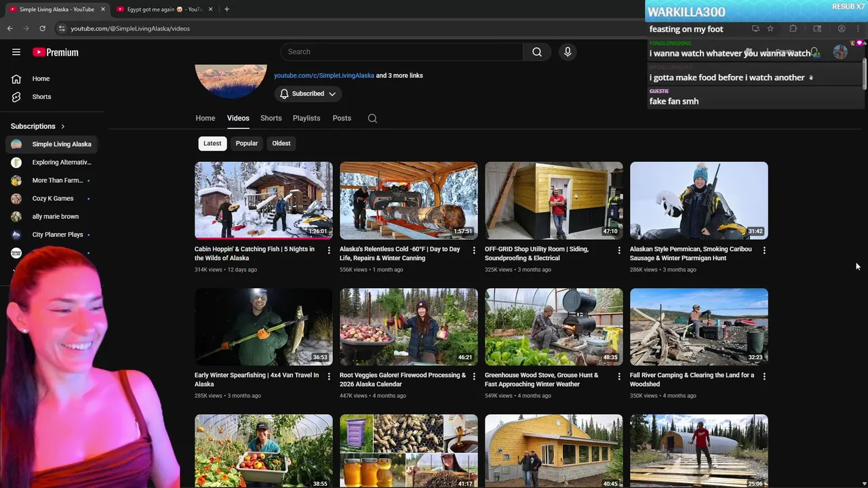Open Cozy K Games subscription channel
This screenshot has height=488, width=868.
(52, 199)
